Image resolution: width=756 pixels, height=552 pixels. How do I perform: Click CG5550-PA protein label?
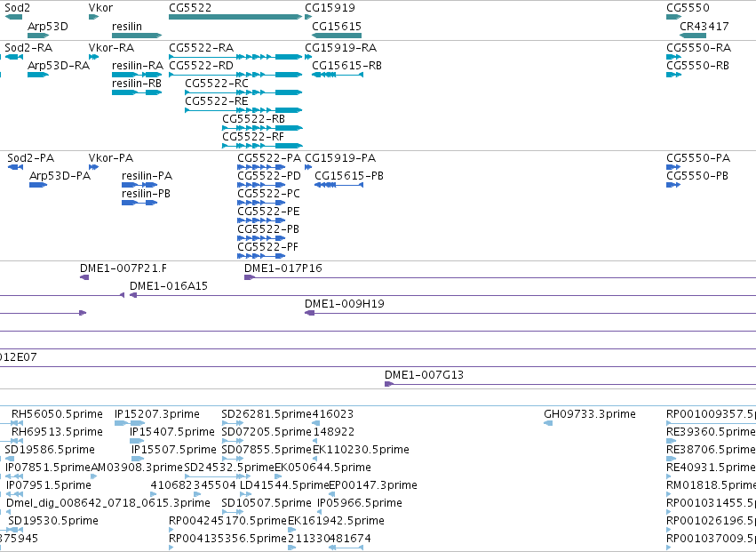[x=698, y=158]
